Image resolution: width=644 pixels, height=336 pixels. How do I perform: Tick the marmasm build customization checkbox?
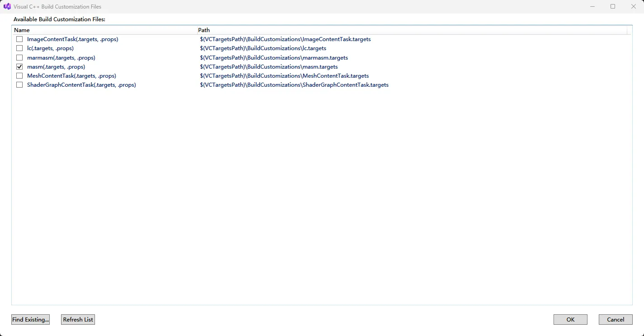(19, 58)
